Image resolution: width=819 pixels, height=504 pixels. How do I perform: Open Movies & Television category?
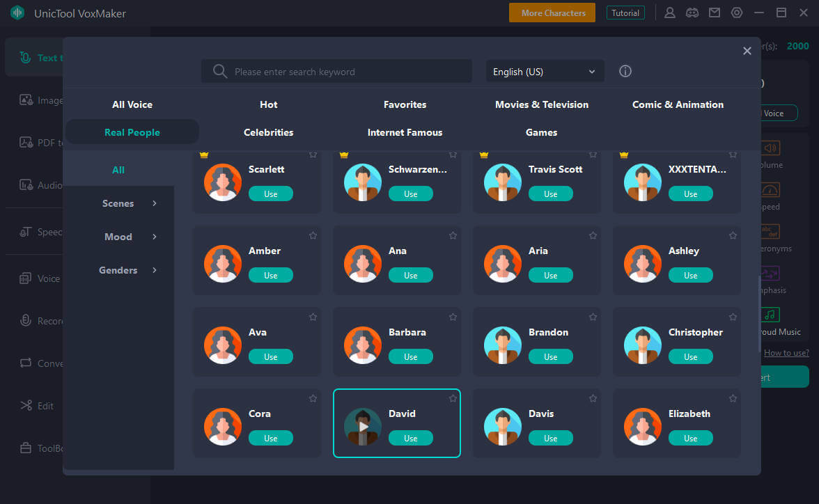(542, 104)
